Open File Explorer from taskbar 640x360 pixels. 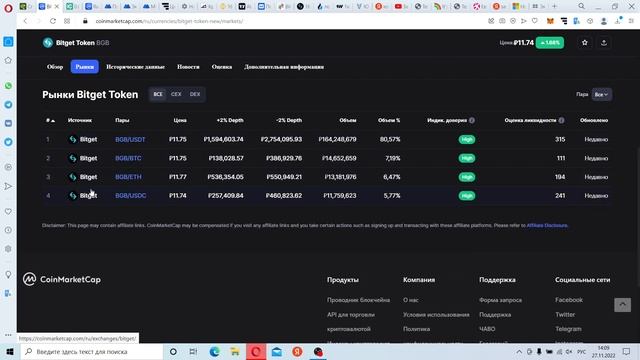pos(235,351)
